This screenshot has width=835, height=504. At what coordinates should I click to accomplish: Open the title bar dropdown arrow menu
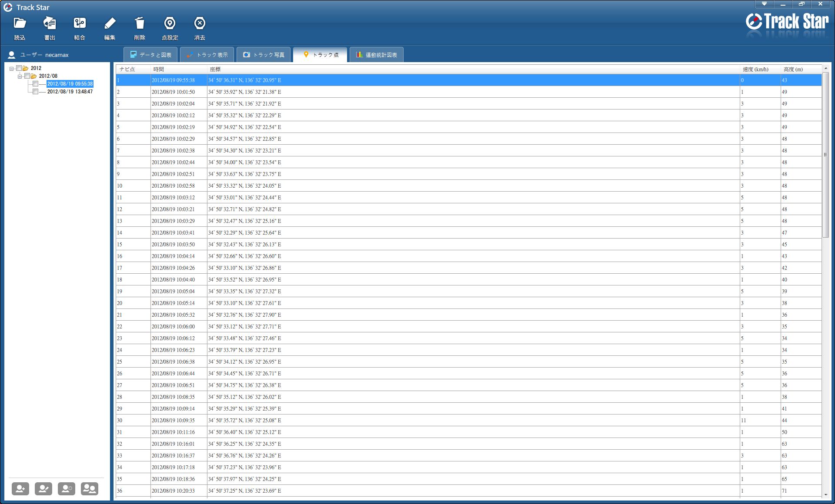764,4
